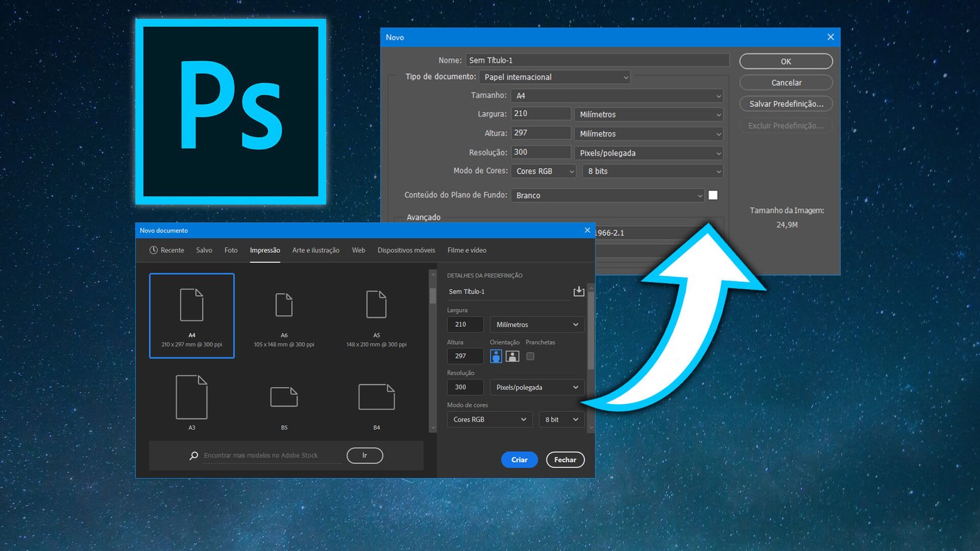Switch to Arte e ilustração tab

[x=315, y=250]
